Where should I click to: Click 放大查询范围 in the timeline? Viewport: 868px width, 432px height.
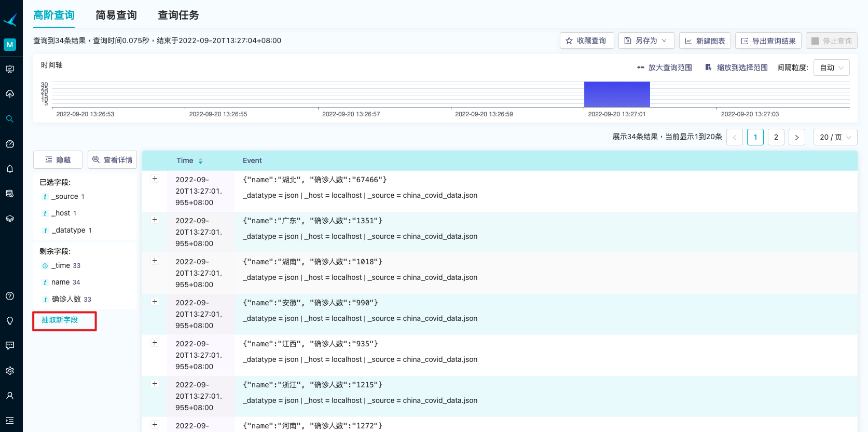tap(665, 67)
